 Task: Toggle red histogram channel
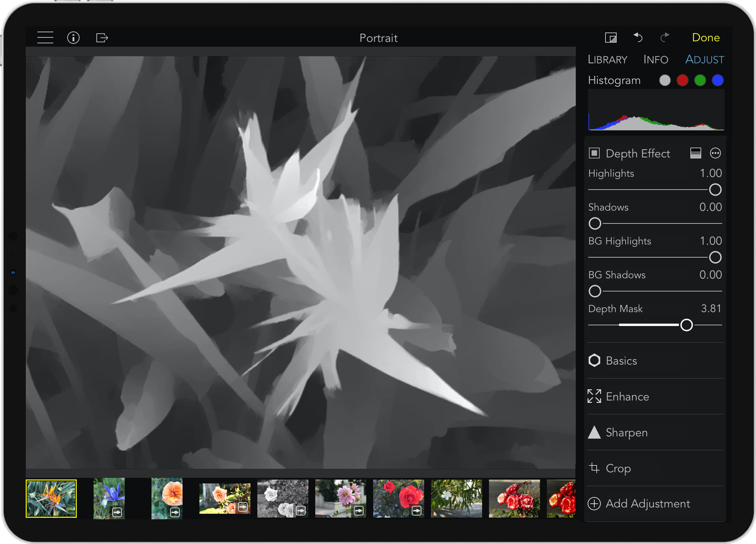(x=682, y=80)
